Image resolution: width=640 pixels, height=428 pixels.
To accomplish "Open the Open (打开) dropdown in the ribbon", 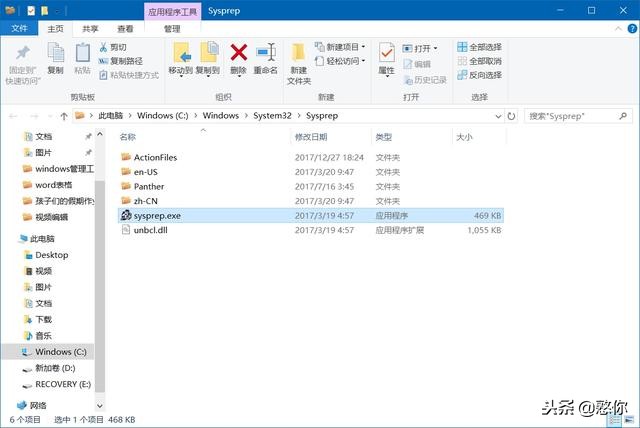I will coord(420,49).
